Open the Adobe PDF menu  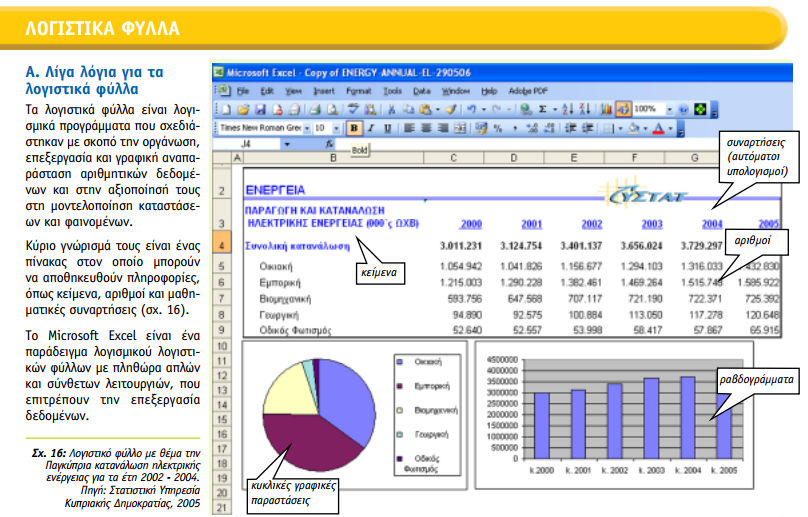tap(528, 91)
